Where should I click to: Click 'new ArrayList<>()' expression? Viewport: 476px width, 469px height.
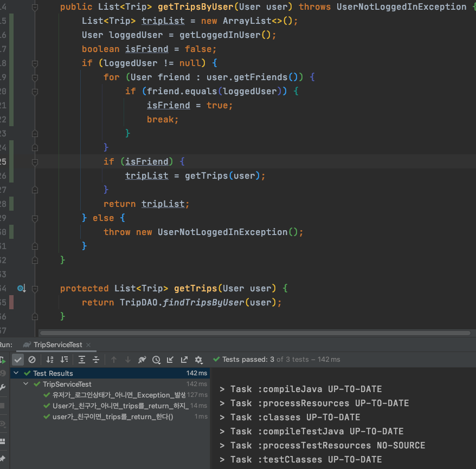coord(247,21)
